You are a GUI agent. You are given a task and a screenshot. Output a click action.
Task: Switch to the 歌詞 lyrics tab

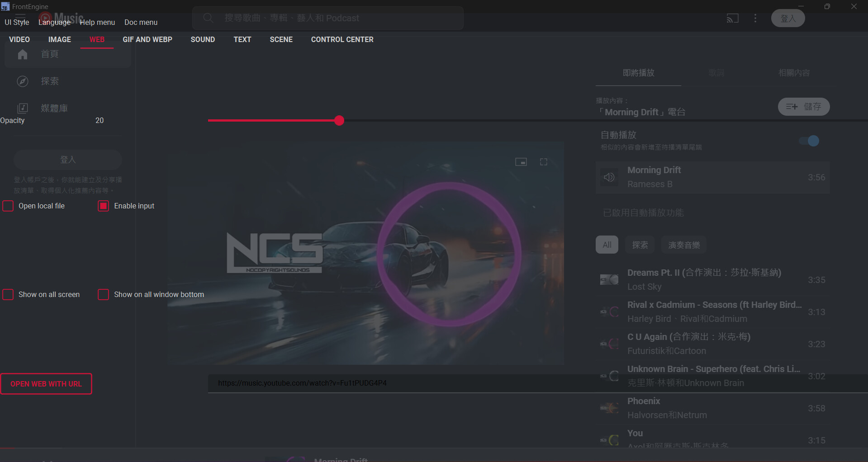[x=716, y=73]
